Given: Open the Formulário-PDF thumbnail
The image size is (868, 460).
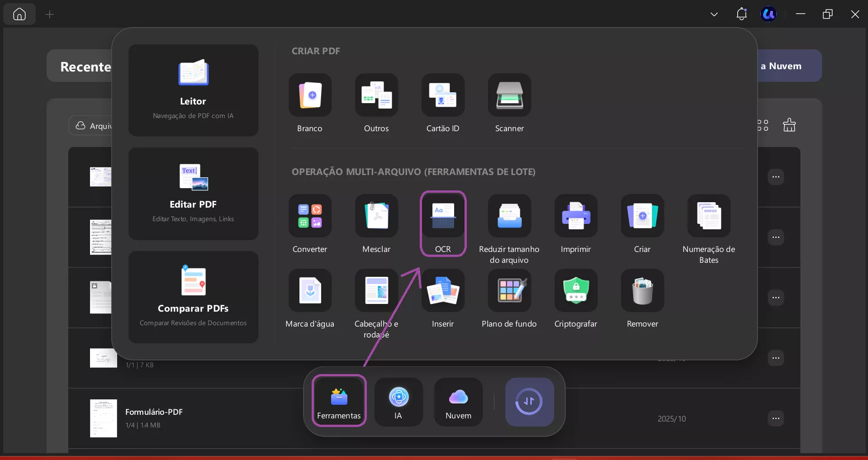Looking at the screenshot, I should [x=103, y=418].
